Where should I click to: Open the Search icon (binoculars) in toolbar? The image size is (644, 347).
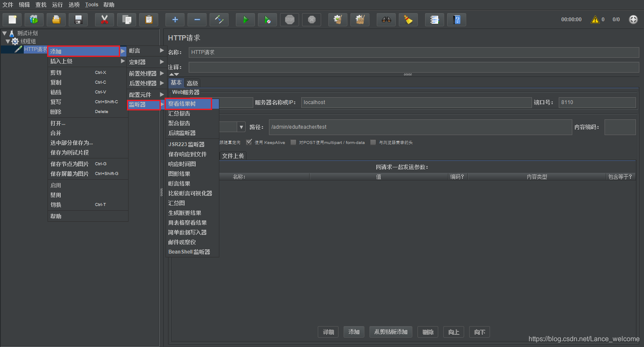point(386,19)
